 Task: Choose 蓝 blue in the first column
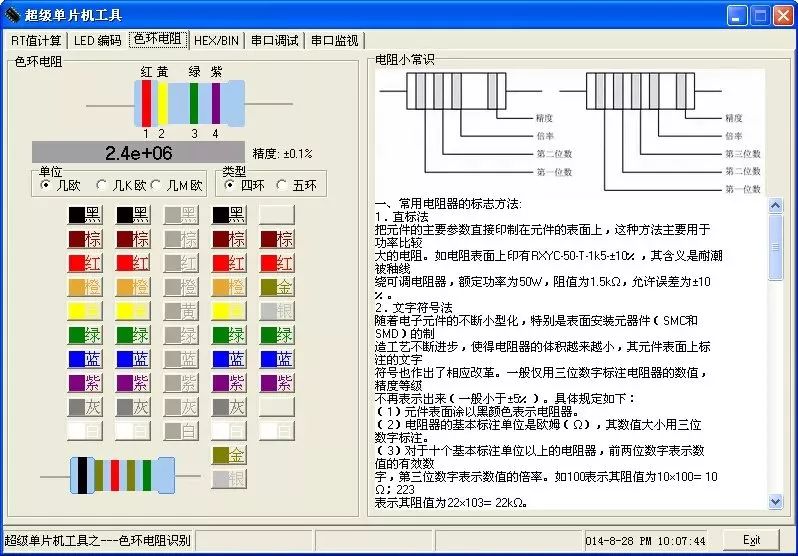point(85,359)
